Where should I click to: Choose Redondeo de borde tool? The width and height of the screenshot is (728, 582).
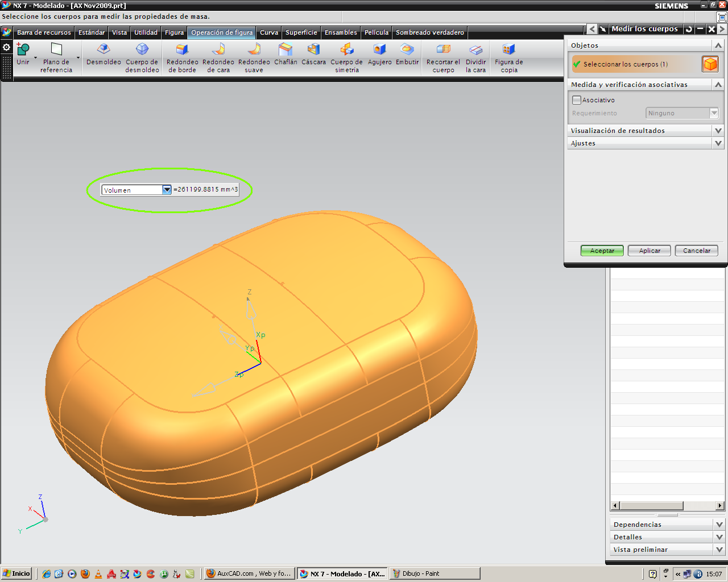tap(182, 58)
